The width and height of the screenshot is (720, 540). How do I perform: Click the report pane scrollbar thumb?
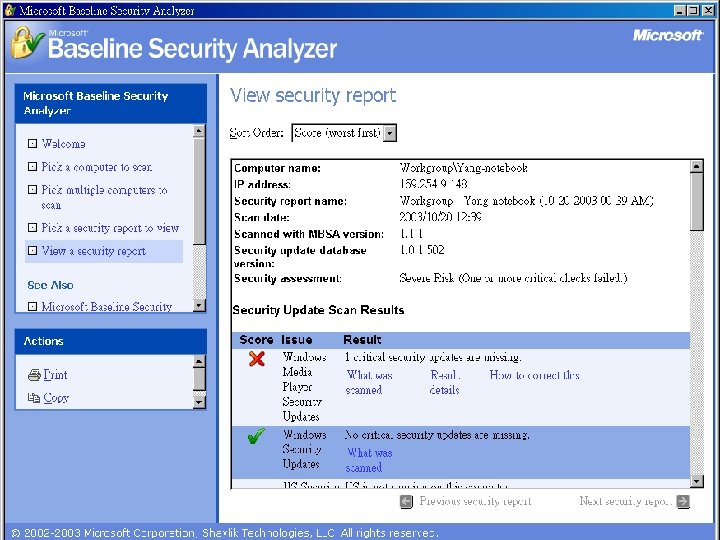pyautogui.click(x=697, y=202)
